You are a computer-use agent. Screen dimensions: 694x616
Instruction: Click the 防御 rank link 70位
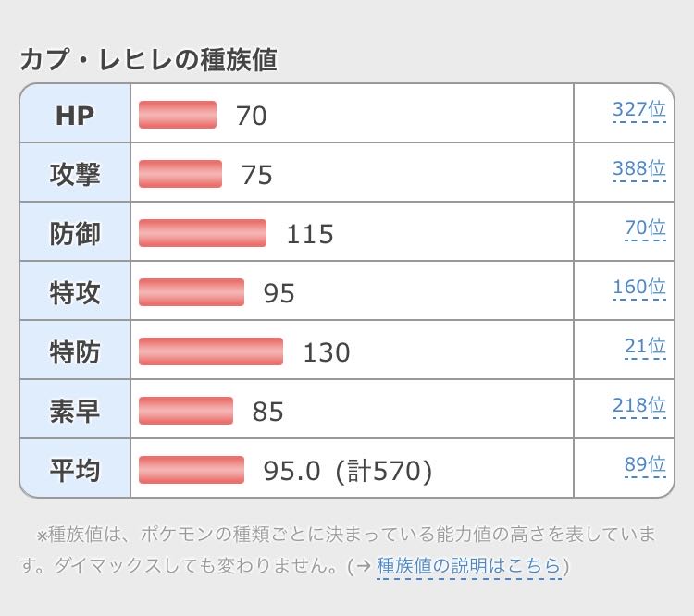tap(644, 228)
